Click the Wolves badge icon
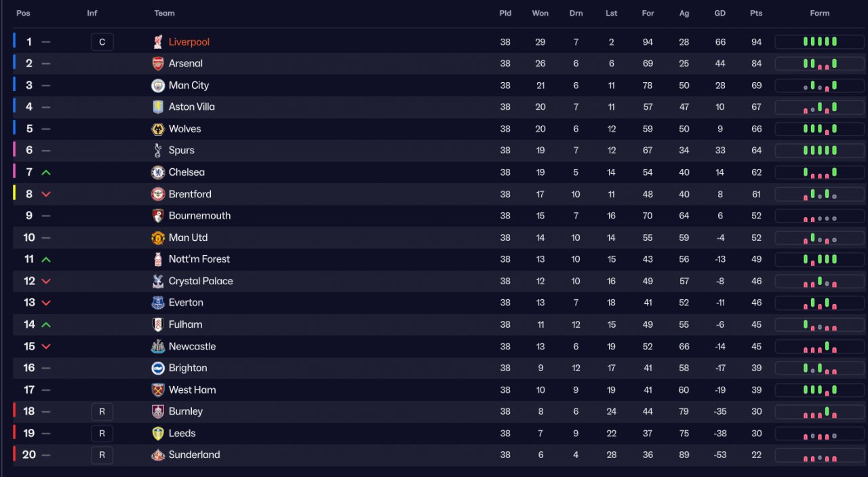Screen dimensions: 868x477 158,129
